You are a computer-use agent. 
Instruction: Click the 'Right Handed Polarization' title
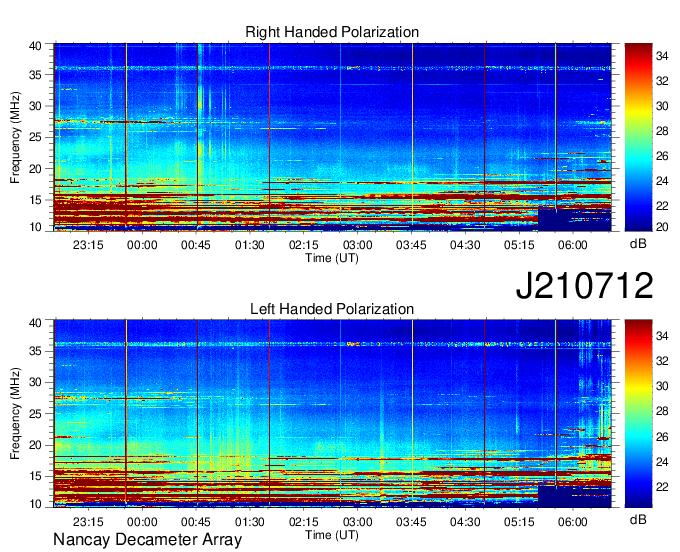[332, 32]
